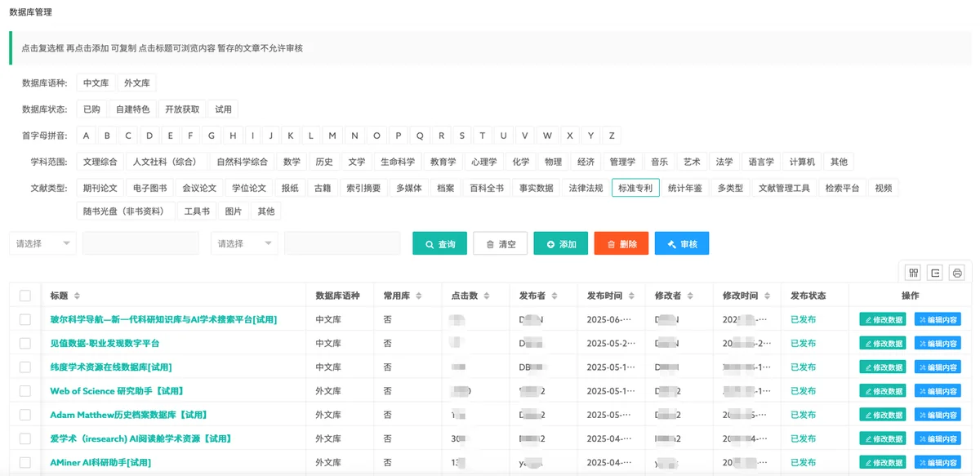Image resolution: width=980 pixels, height=476 pixels.
Task: Select 生命科学 subject scope
Action: point(398,162)
